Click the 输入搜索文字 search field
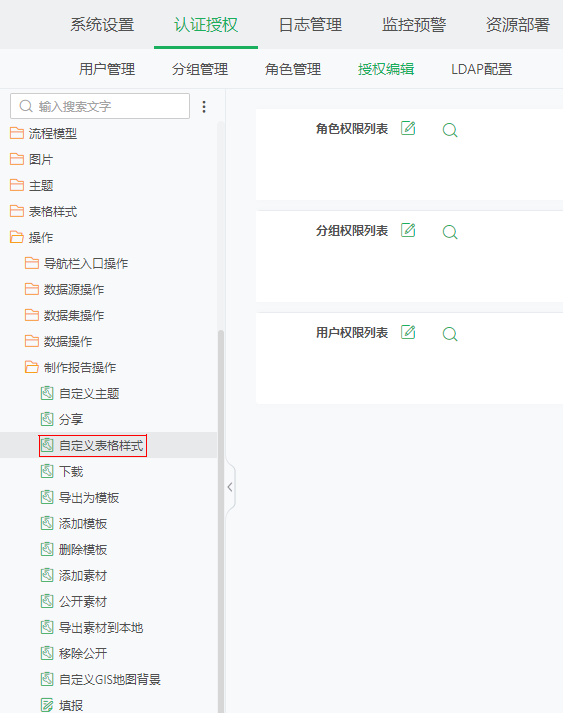The height and width of the screenshot is (713, 563). 100,106
